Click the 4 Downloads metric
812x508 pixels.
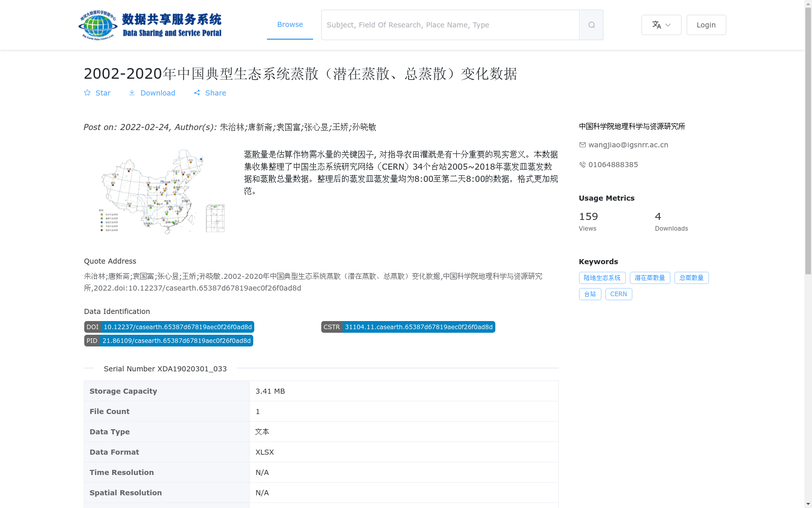[671, 221]
